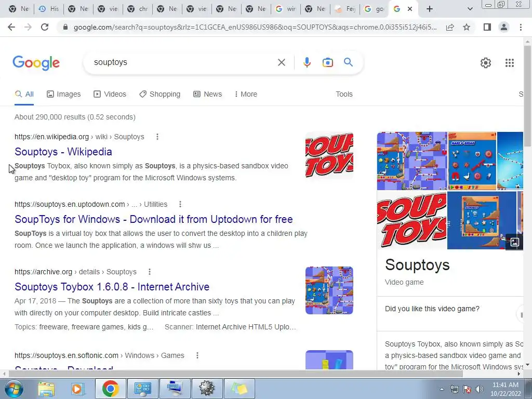This screenshot has width=532, height=399.
Task: Open more images icon in knowledge panel
Action: point(514,242)
